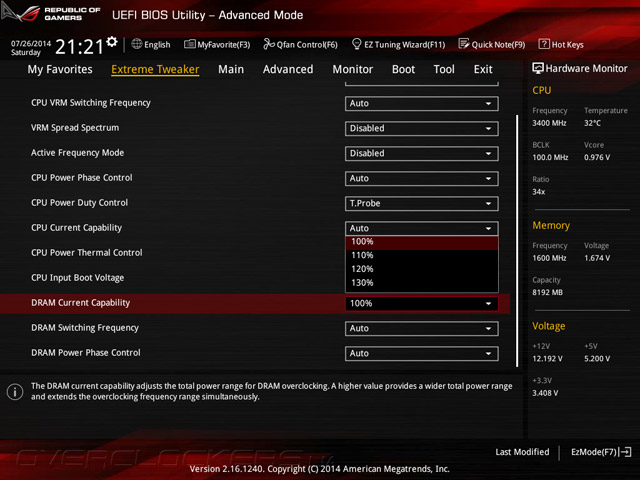Choose 110% from the dropdown list
Image resolution: width=640 pixels, height=480 pixels.
(x=422, y=256)
